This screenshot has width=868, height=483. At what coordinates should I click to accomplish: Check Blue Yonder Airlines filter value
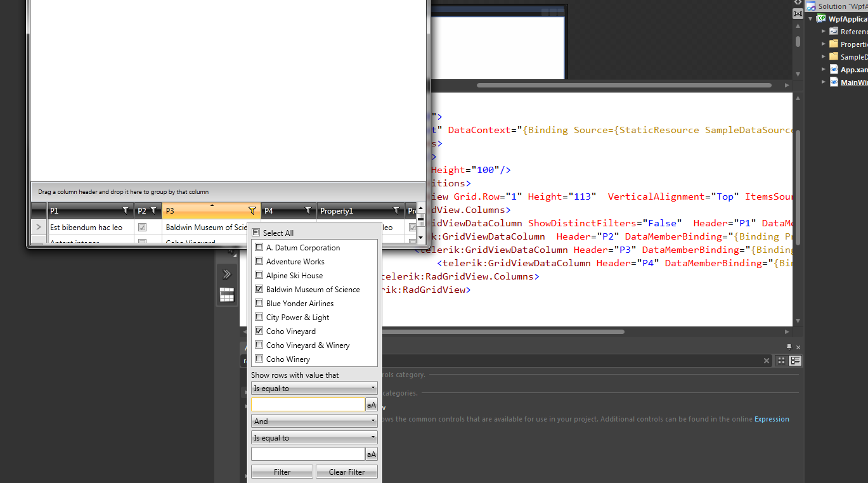259,303
